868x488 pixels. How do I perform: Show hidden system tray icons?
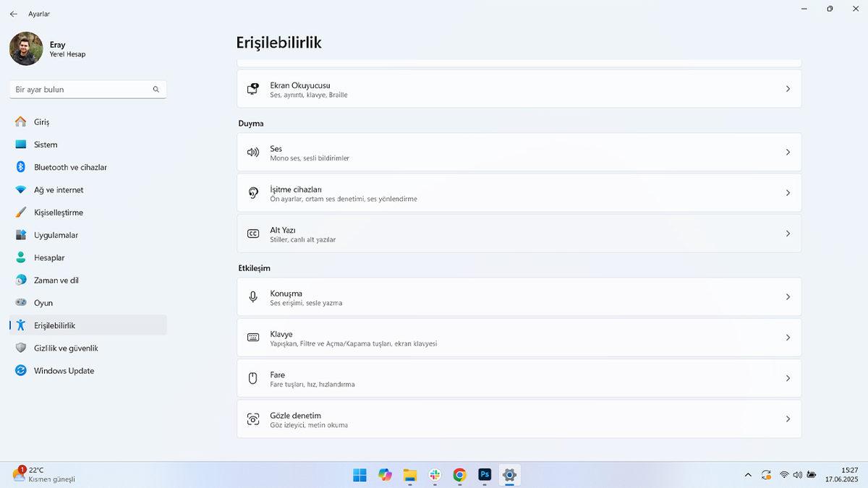(748, 475)
